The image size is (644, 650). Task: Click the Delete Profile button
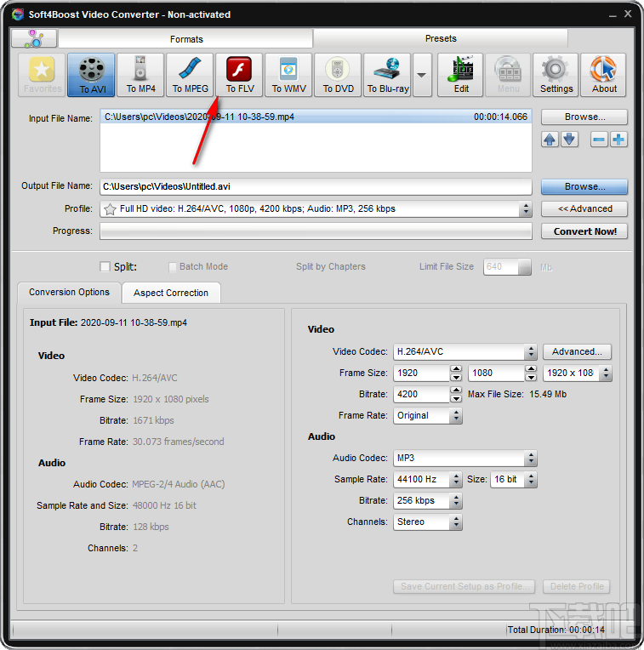[577, 586]
